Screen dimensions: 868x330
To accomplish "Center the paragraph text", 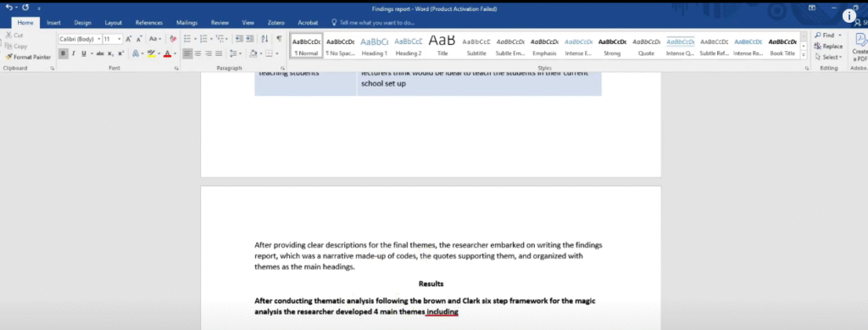I will [198, 53].
